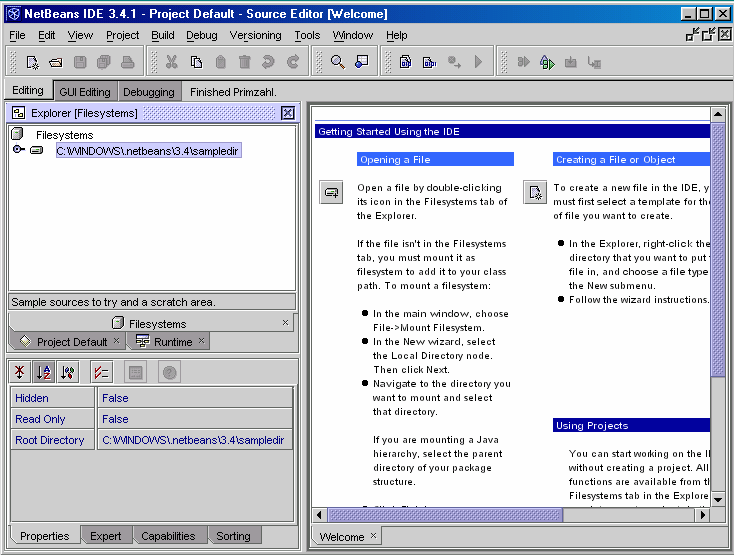Switch to the Editing workspace tab
The width and height of the screenshot is (734, 555).
(28, 90)
